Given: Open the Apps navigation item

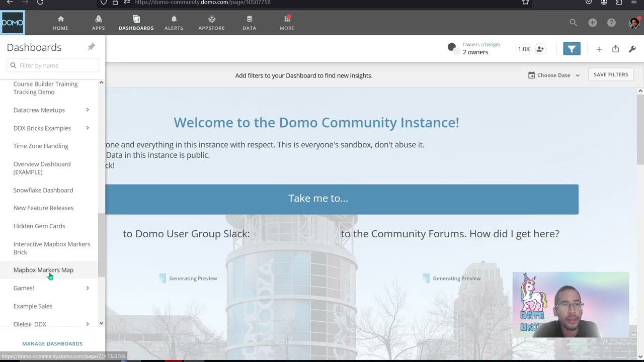Looking at the screenshot, I should (98, 23).
